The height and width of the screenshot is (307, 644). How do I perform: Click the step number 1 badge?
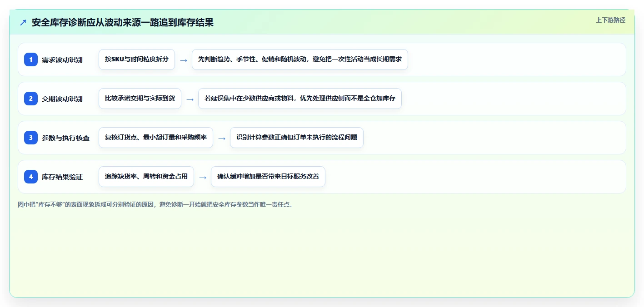[x=31, y=59]
